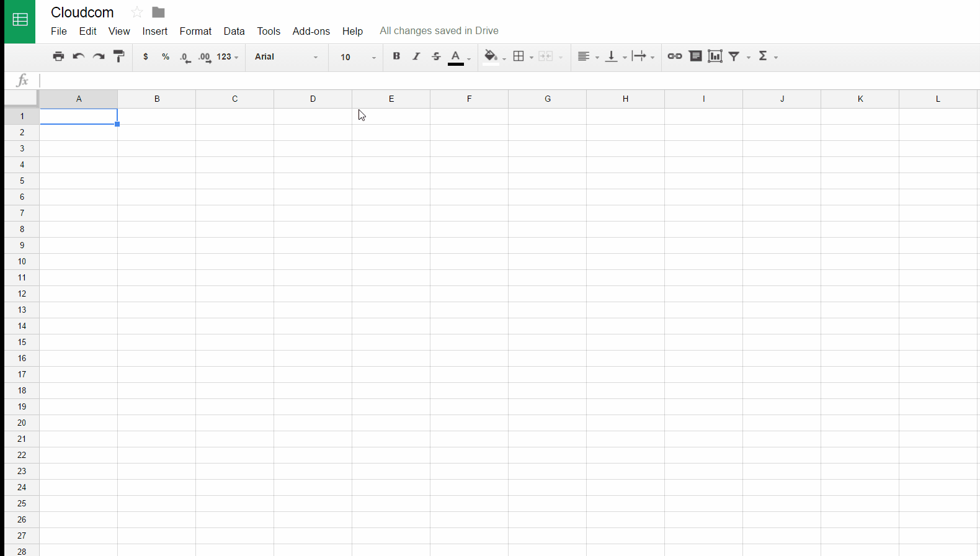This screenshot has width=980, height=556.
Task: Decrease decimal places
Action: click(185, 57)
